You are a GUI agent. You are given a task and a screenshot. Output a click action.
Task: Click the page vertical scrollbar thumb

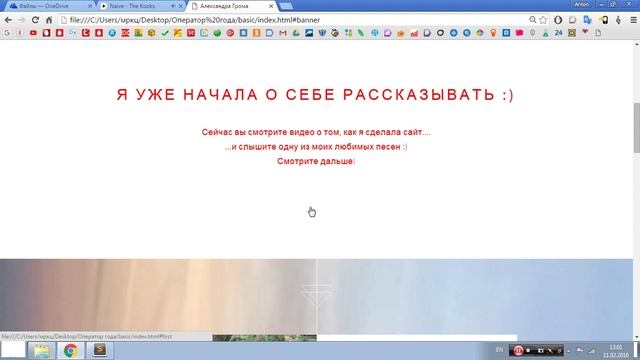tap(636, 128)
